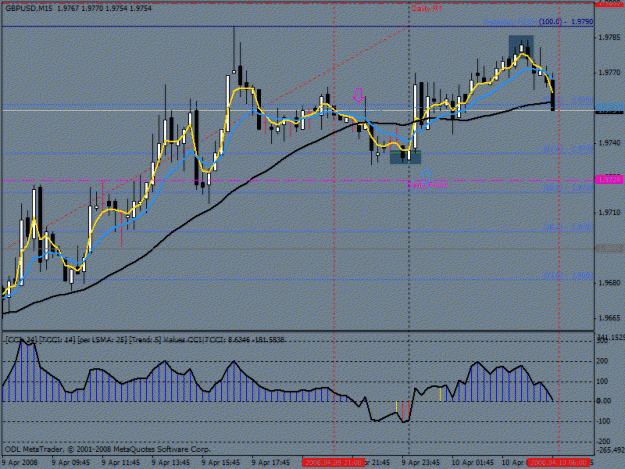Screen dimensions: 625x469
Task: Click the 9 Apr 11:45 time label
Action: (121, 463)
